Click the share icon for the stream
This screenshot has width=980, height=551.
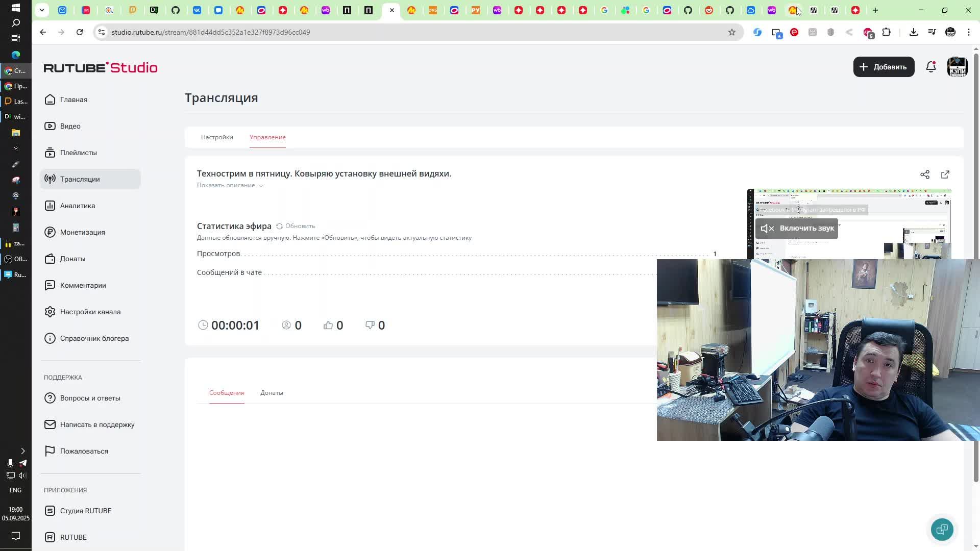[925, 174]
